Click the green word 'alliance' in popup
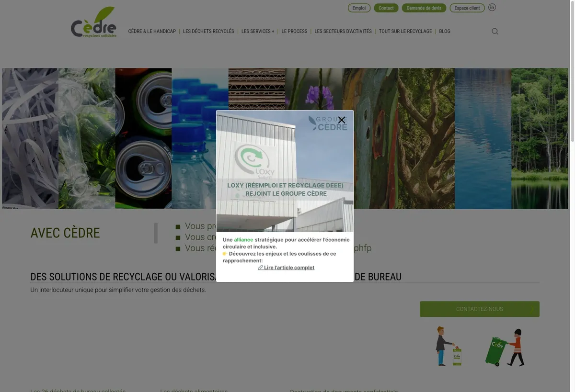Image resolution: width=575 pixels, height=392 pixels. [x=243, y=240]
